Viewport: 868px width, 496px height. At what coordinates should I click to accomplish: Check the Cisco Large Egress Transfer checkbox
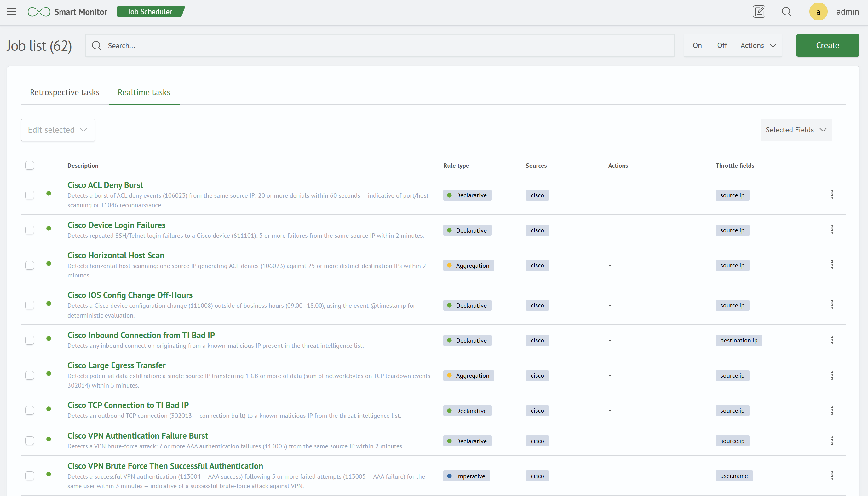coord(30,376)
